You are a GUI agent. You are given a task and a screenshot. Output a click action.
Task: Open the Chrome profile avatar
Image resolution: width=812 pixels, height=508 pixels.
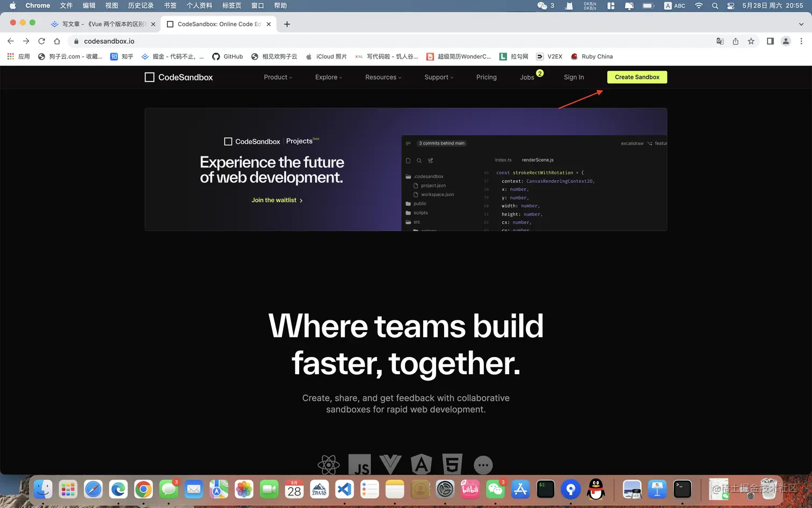pos(786,41)
